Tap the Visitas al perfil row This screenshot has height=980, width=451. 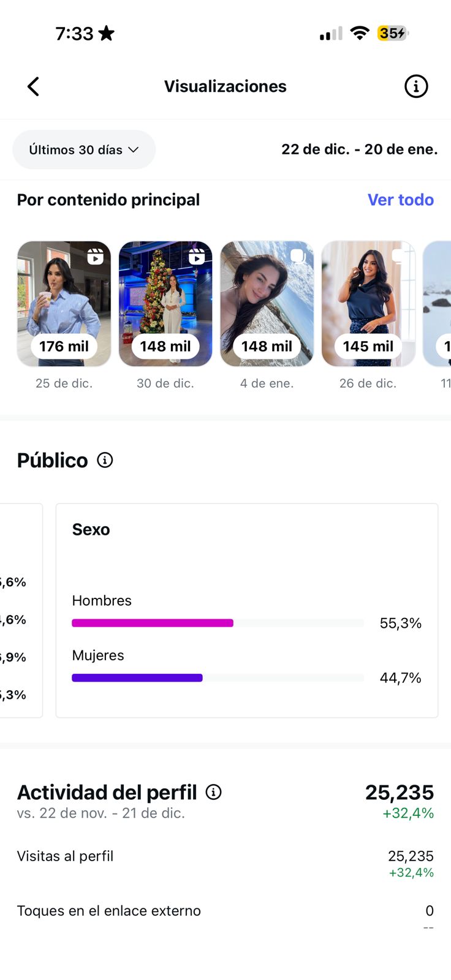[x=225, y=857]
